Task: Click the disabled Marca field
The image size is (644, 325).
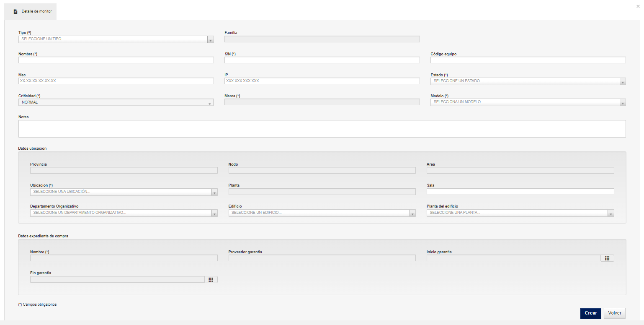Action: [322, 102]
